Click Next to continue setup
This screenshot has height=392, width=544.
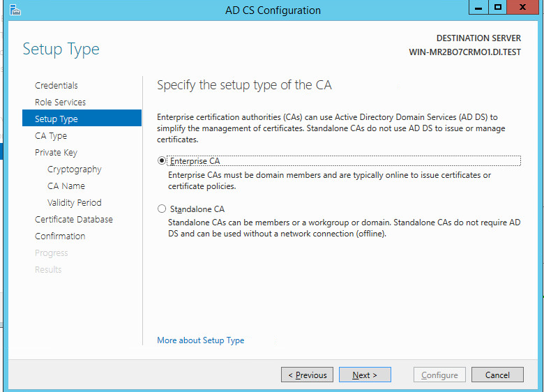click(365, 375)
